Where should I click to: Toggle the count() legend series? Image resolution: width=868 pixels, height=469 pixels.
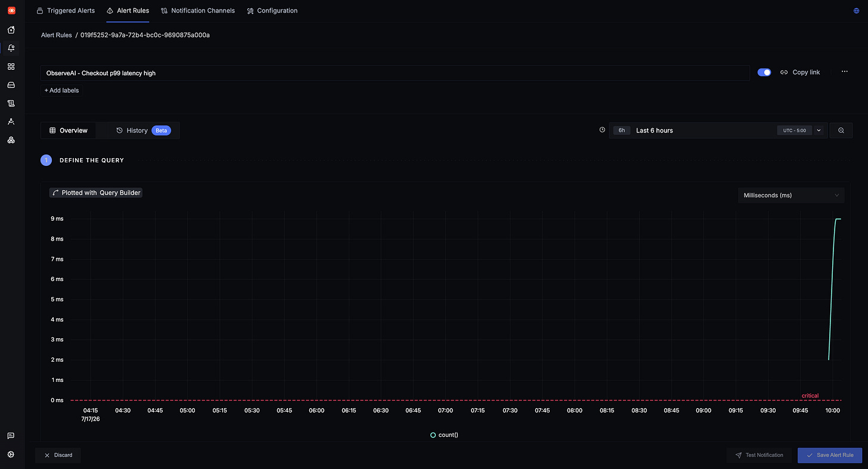[x=444, y=435]
